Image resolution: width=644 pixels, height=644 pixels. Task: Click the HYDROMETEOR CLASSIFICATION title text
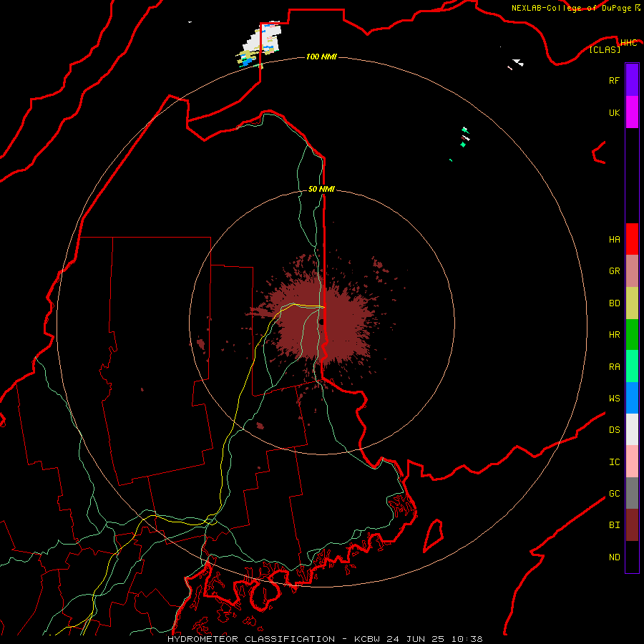click(251, 639)
